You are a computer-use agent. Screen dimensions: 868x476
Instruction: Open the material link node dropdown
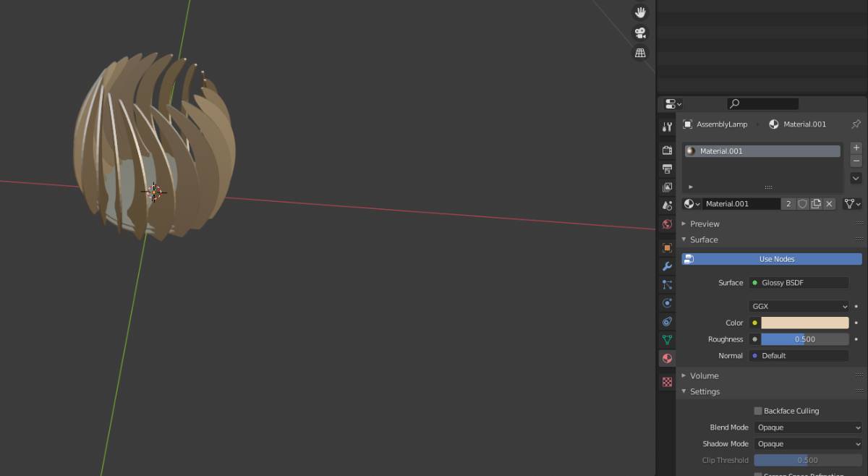pos(853,204)
